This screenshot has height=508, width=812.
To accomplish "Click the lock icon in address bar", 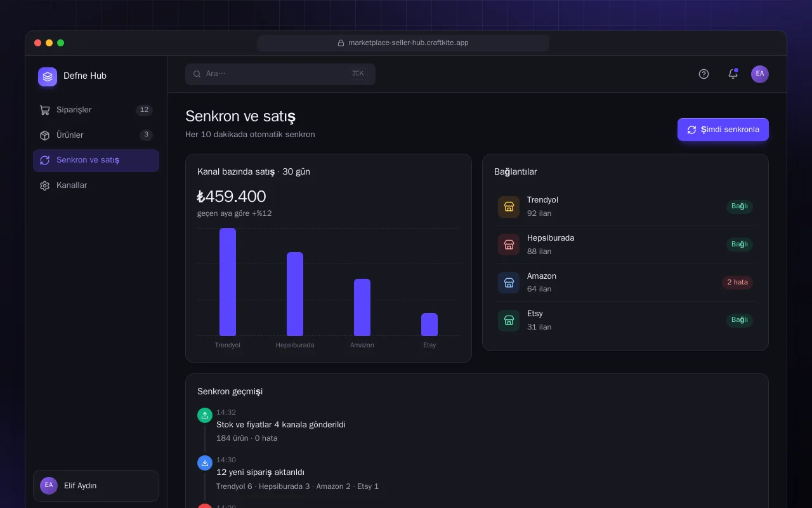I will point(341,43).
